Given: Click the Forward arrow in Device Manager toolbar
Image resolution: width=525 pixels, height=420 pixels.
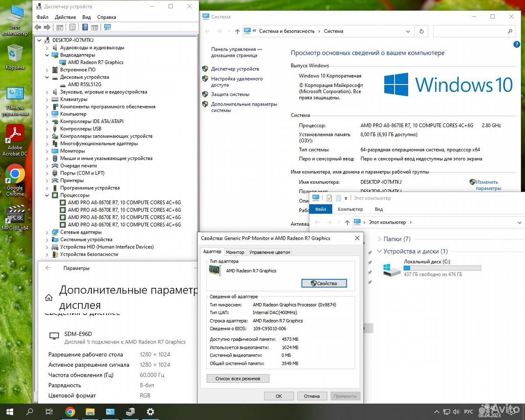Looking at the screenshot, I should click(47, 27).
